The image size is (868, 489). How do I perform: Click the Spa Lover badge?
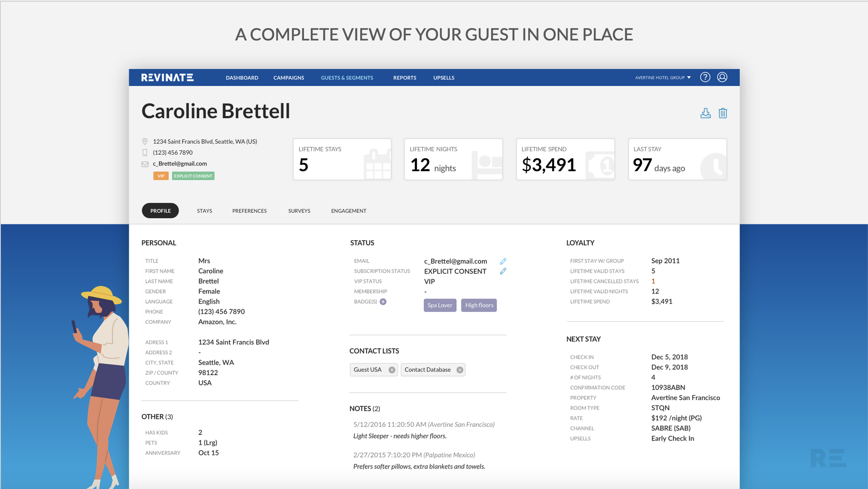(440, 305)
